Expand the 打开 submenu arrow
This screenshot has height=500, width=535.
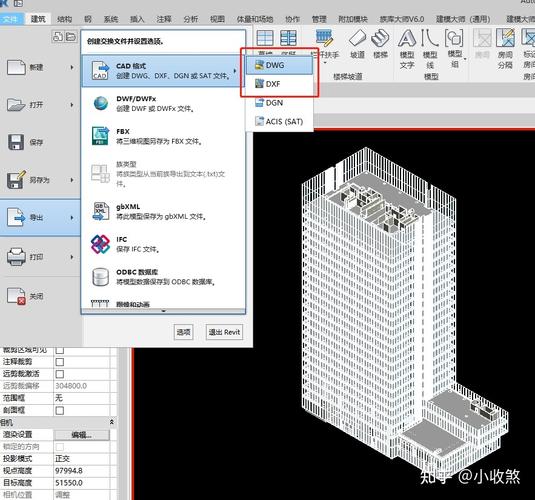72,104
